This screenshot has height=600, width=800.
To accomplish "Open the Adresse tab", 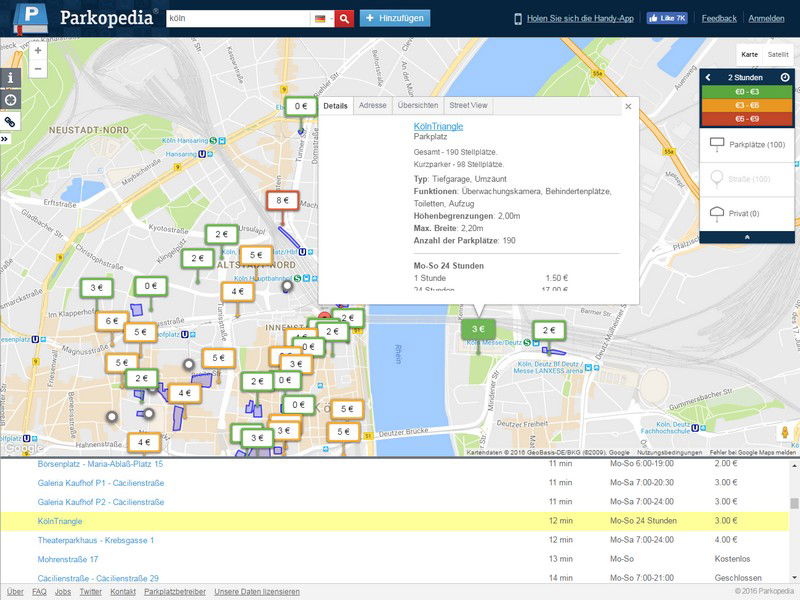I will click(372, 106).
